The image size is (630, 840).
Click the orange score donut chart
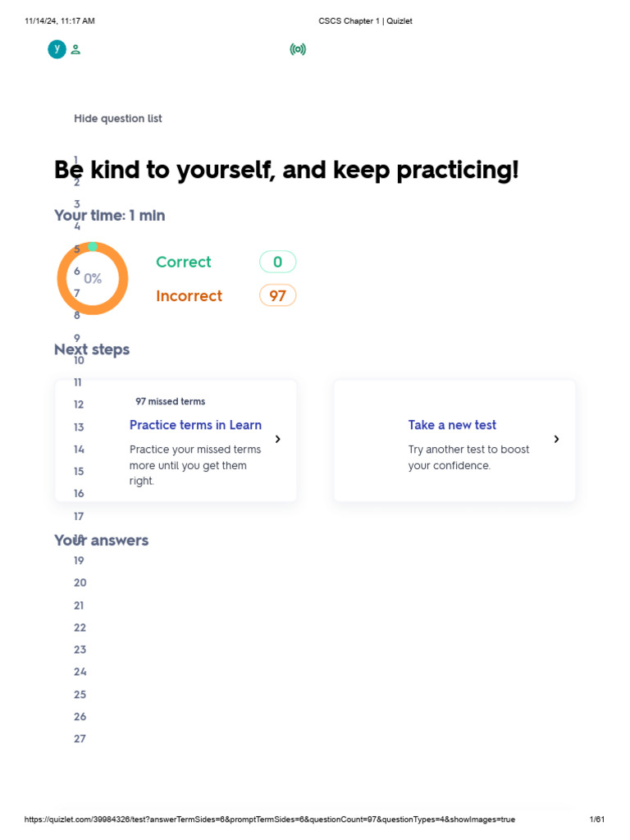pos(93,278)
